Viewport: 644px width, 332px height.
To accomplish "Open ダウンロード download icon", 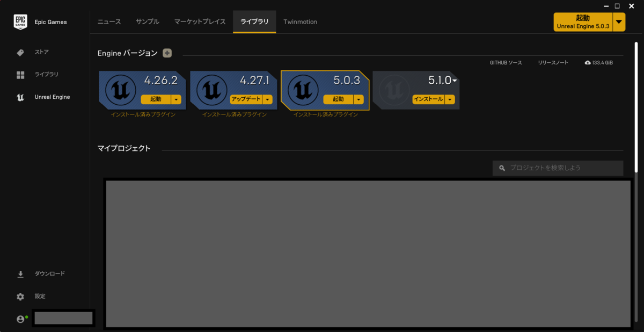I will coord(20,274).
